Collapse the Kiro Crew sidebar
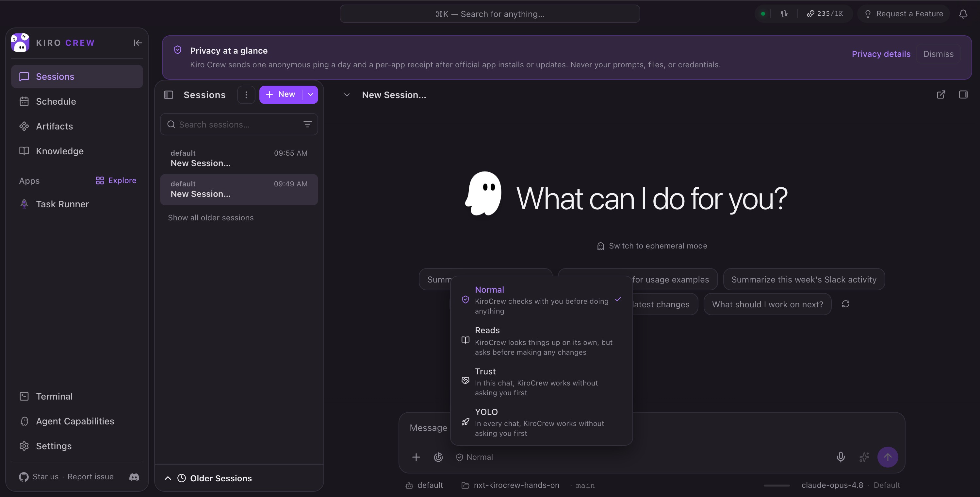This screenshot has width=980, height=497. pyautogui.click(x=138, y=43)
